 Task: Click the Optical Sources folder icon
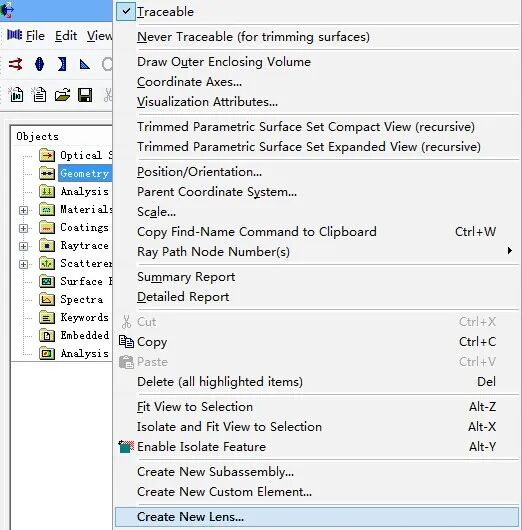[x=47, y=155]
